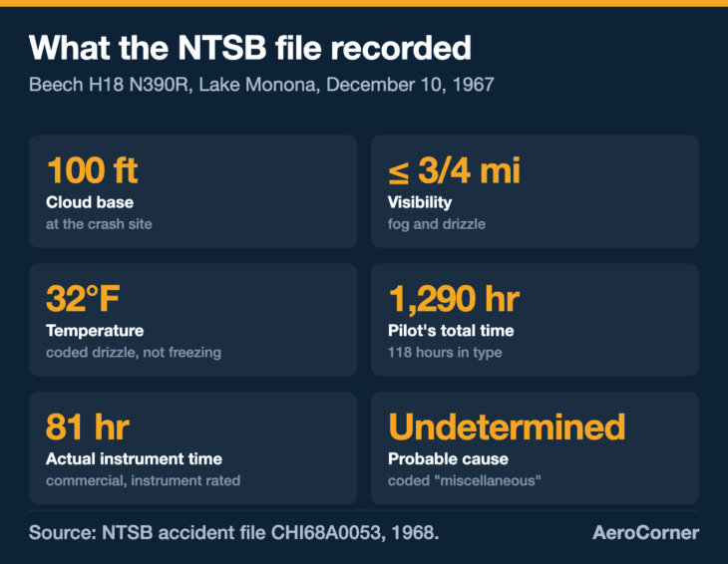Click the '1,290 hr' value
Image resolution: width=728 pixels, height=564 pixels.
point(454,299)
